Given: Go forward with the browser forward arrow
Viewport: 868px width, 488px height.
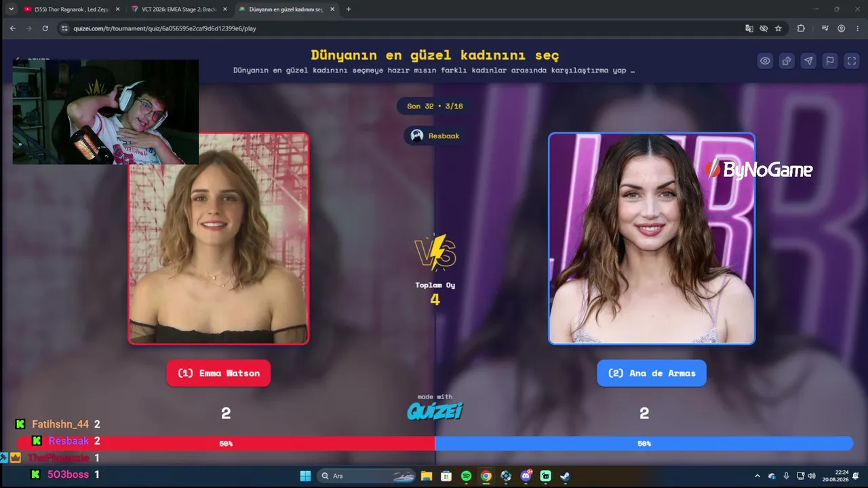Looking at the screenshot, I should click(x=28, y=28).
